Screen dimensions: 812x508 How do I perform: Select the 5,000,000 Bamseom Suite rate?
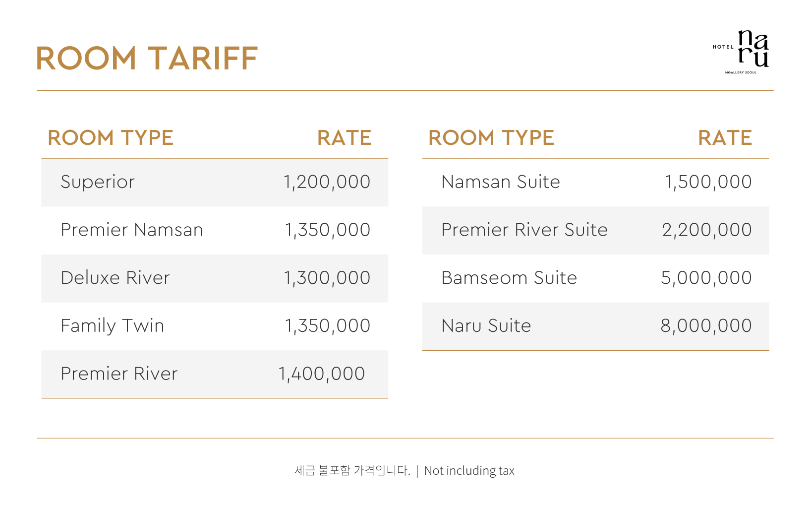point(706,278)
